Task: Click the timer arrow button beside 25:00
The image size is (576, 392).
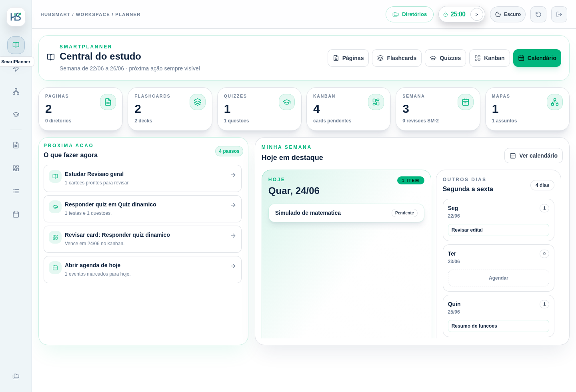Action: point(477,14)
